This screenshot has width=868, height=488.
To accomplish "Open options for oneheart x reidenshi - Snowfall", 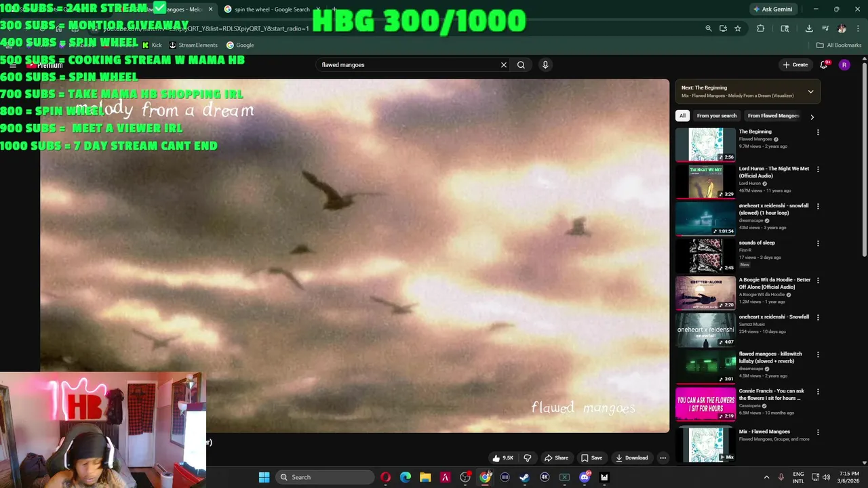I will click(818, 317).
